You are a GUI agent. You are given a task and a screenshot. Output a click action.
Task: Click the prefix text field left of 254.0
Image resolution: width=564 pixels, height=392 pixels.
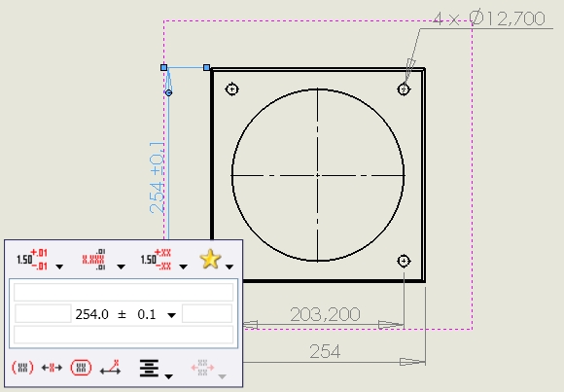pos(43,313)
